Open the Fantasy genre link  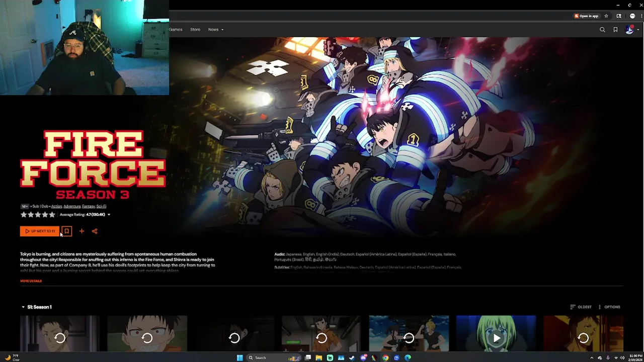[x=88, y=206]
